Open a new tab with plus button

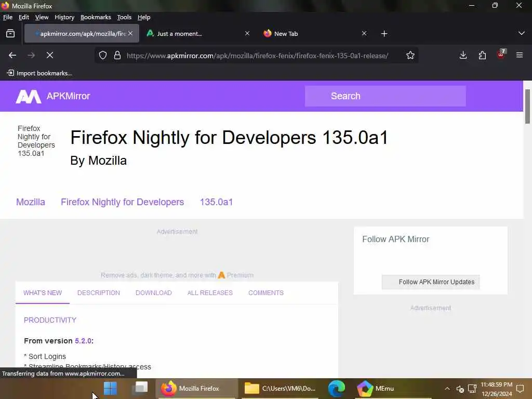click(384, 34)
